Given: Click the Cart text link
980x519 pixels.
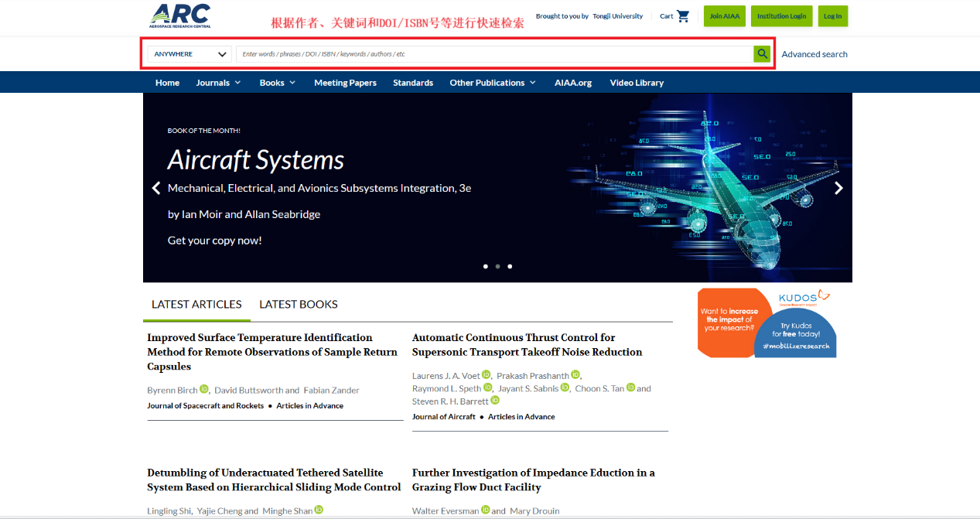Looking at the screenshot, I should tap(667, 16).
